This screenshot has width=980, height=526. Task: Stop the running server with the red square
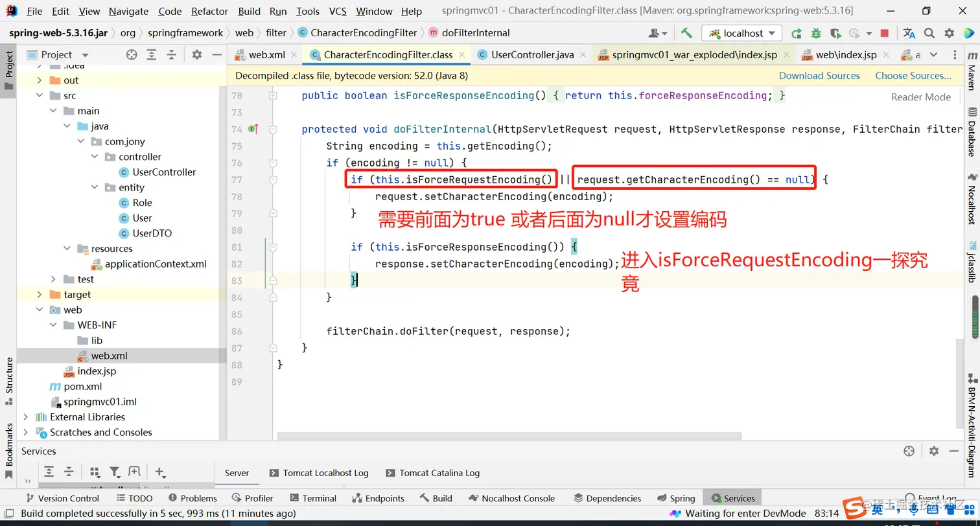(x=885, y=33)
